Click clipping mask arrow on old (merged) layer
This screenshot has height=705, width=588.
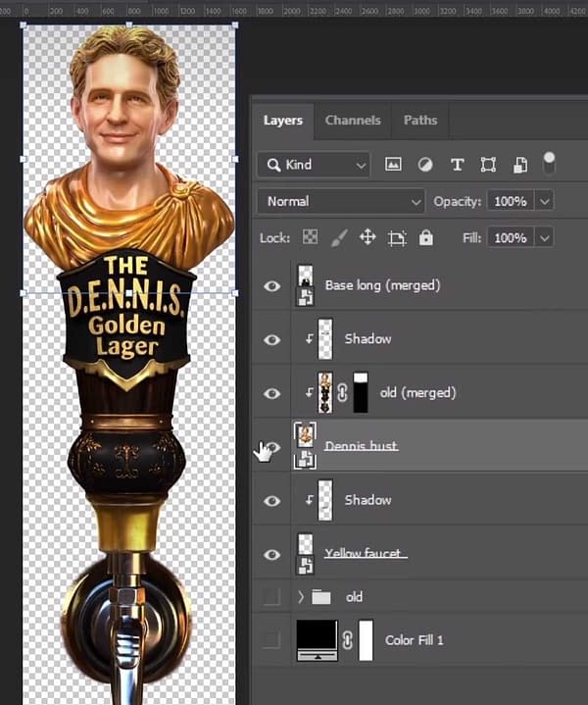tap(310, 392)
